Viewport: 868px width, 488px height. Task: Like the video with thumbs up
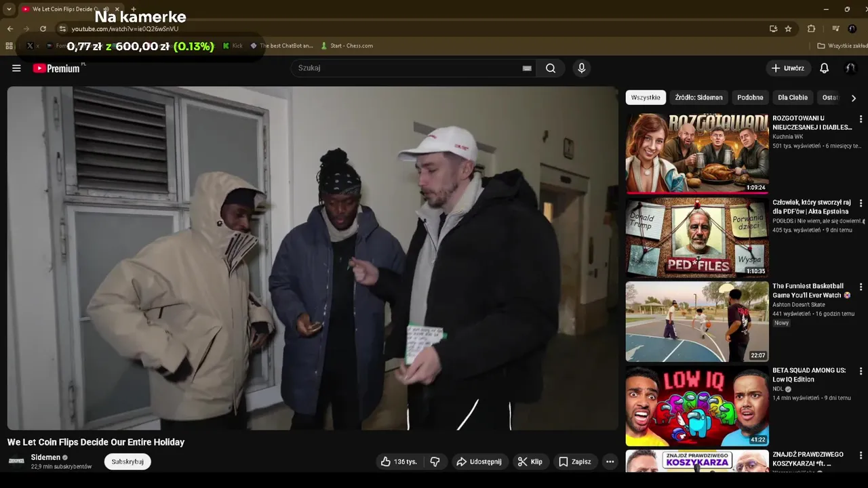tap(398, 462)
